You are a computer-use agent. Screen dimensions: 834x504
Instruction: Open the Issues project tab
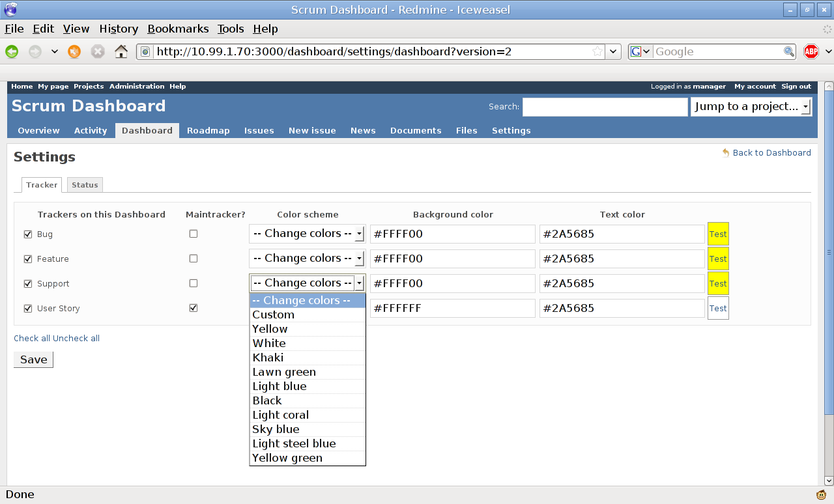pyautogui.click(x=259, y=130)
